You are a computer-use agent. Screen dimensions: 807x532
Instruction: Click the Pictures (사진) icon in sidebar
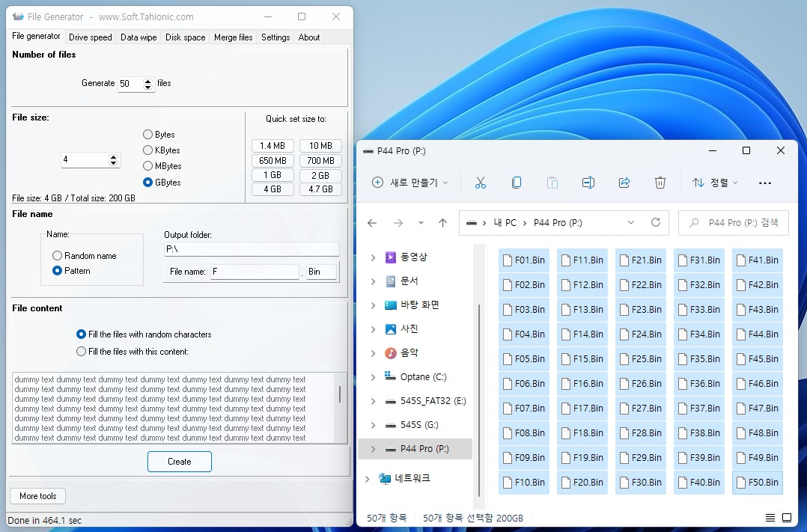pos(391,329)
